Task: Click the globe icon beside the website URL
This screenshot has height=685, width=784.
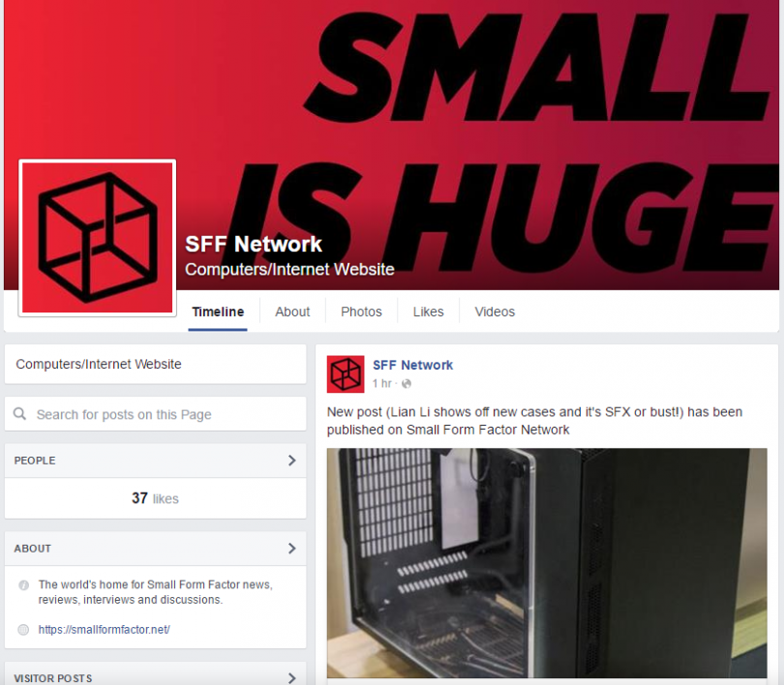Action: point(23,630)
